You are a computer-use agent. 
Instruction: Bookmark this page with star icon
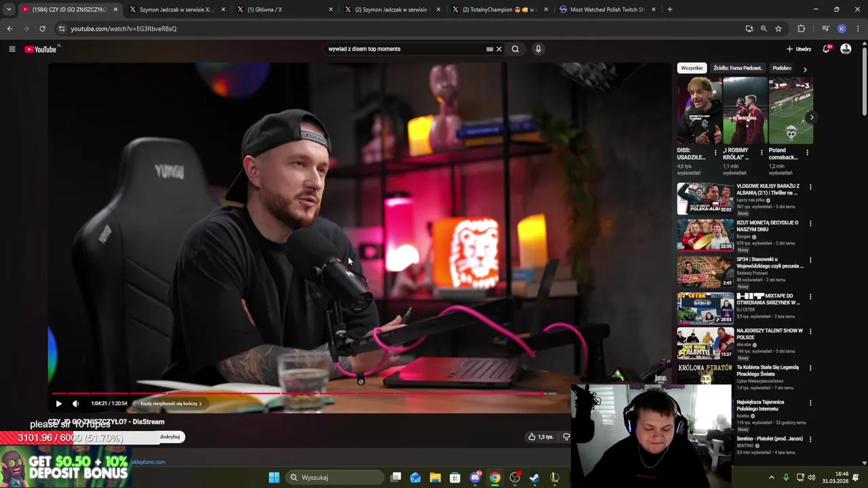coord(778,28)
